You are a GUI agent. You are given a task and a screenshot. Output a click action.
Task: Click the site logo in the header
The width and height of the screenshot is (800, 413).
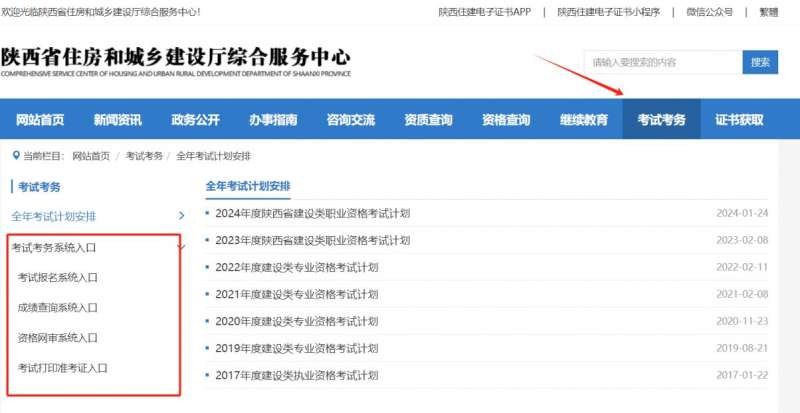176,62
